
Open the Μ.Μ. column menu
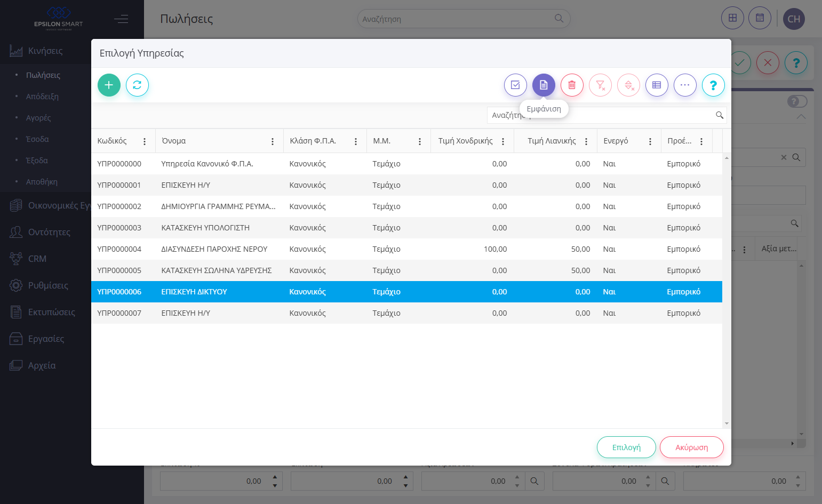coord(420,141)
